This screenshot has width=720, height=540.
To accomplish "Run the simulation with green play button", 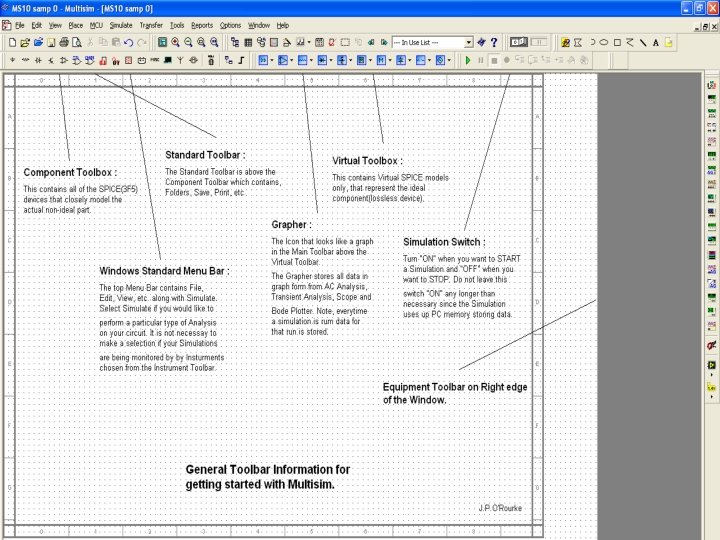I will pos(468,60).
